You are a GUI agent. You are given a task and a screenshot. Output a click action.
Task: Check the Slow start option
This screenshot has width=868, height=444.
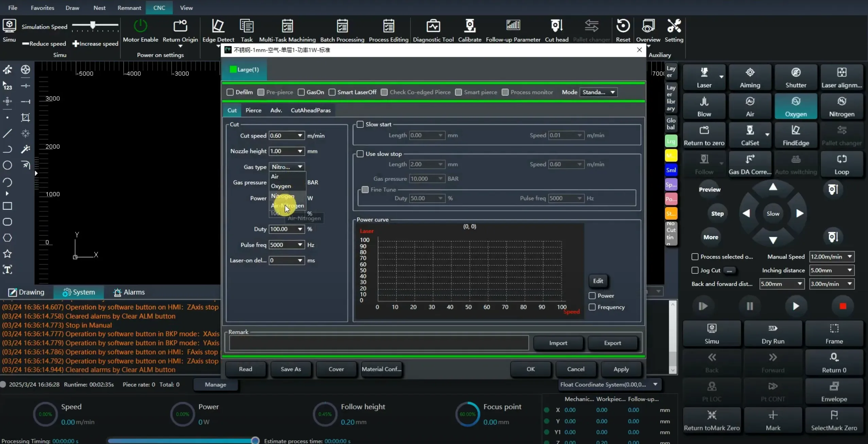(360, 124)
